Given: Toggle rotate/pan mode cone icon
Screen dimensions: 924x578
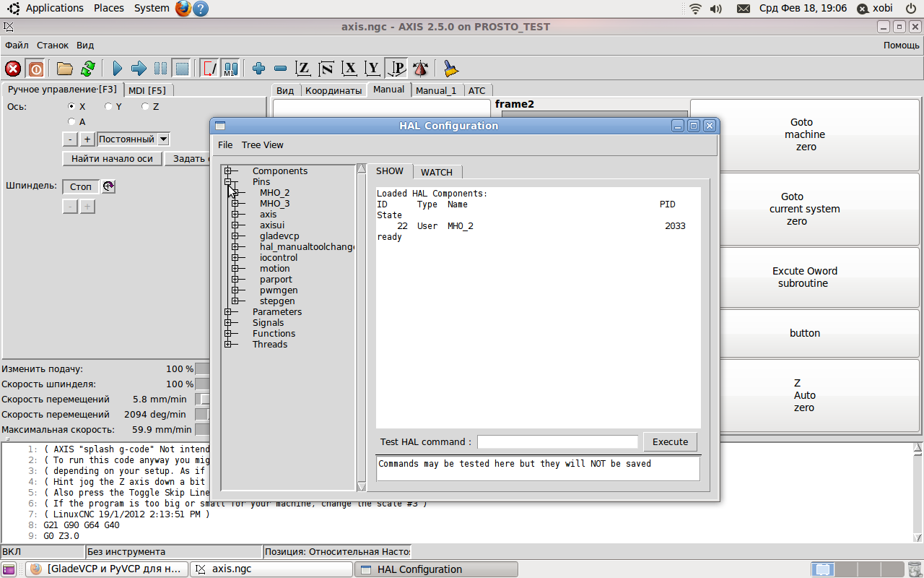Looking at the screenshot, I should (x=420, y=69).
